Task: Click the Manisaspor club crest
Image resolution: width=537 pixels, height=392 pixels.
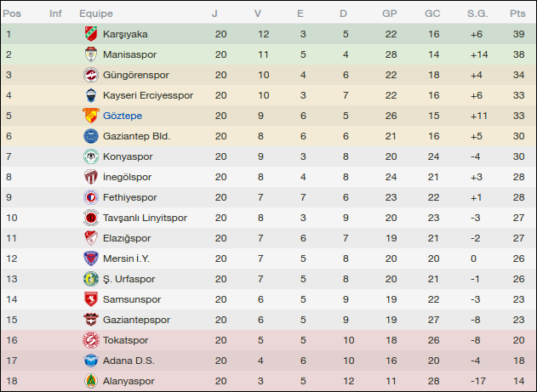Action: 90,54
